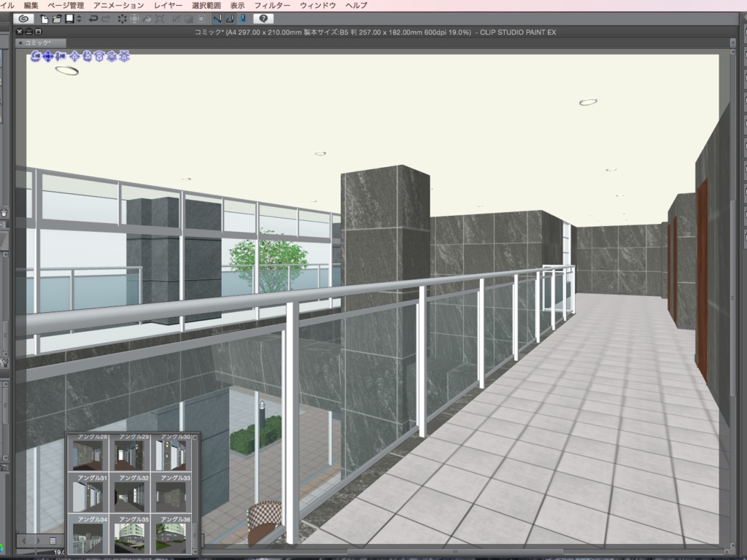747x560 pixels.
Task: Click the next page arrow at the bottom
Action: tap(39, 540)
